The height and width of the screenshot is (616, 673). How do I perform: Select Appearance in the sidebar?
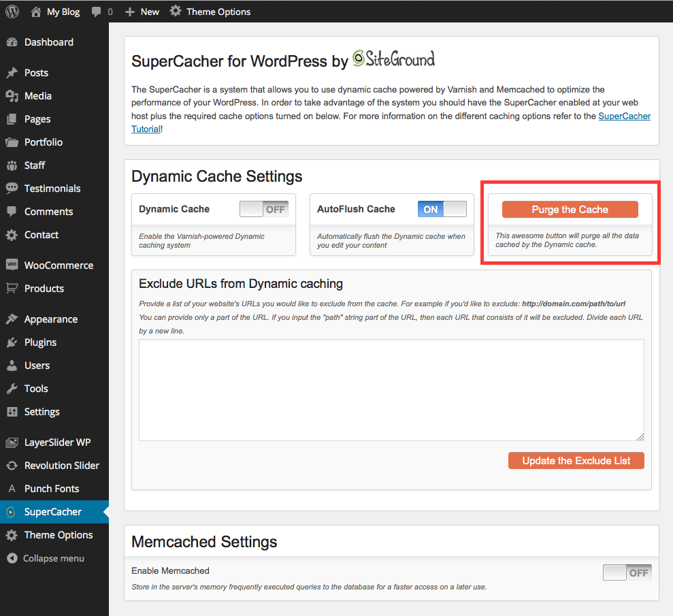pos(50,319)
